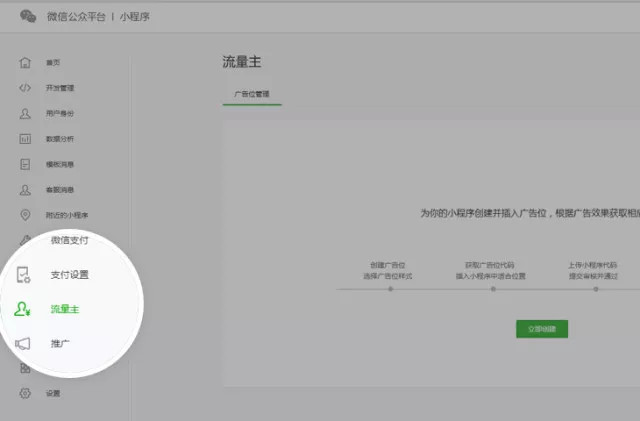Select the 模板消息 document icon

click(25, 164)
